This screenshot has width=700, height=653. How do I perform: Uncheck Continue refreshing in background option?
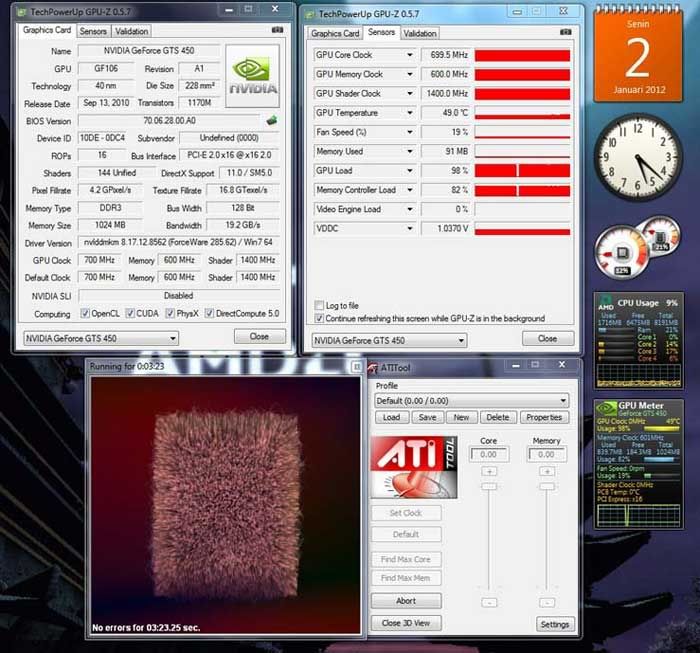tap(319, 318)
